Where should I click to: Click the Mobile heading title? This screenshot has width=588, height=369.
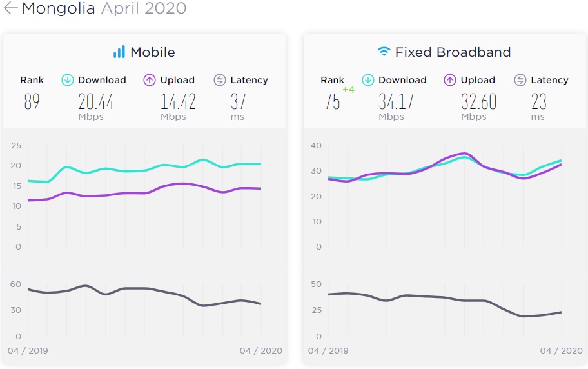point(153,52)
